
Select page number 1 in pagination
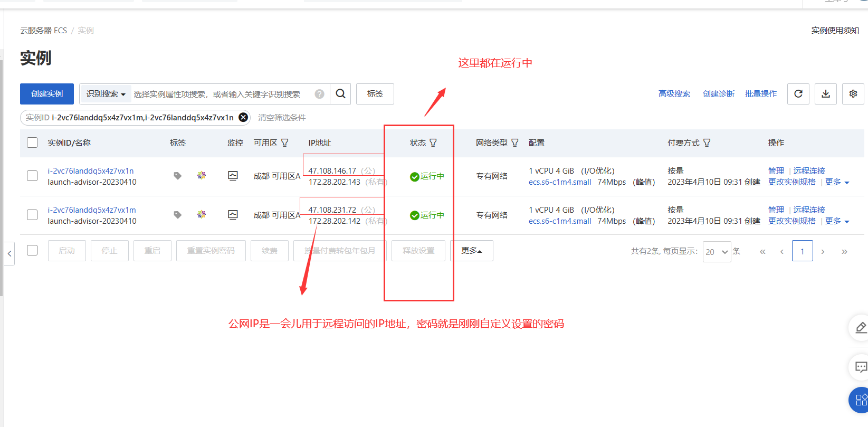803,251
